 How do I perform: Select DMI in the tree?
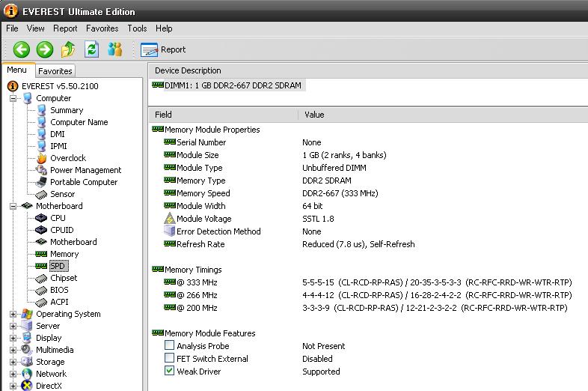(x=58, y=135)
